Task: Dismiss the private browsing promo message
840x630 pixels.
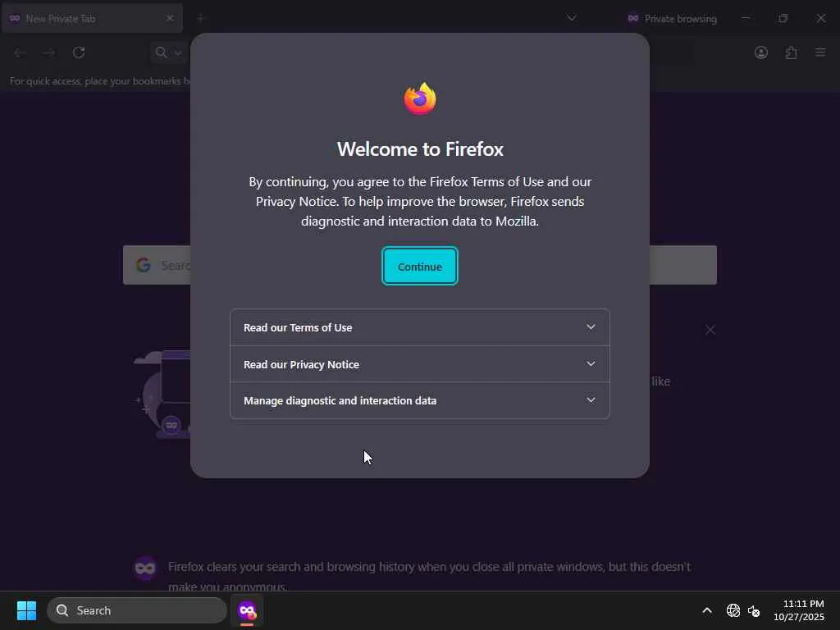Action: click(x=710, y=330)
